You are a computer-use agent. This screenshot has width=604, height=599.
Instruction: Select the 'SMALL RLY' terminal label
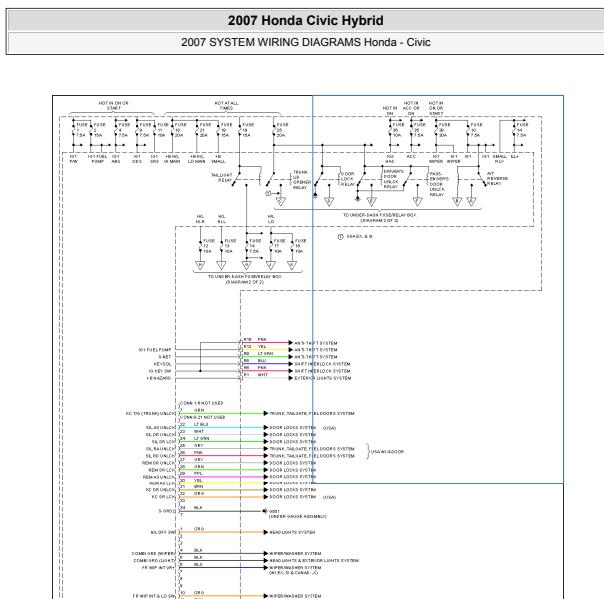point(500,159)
